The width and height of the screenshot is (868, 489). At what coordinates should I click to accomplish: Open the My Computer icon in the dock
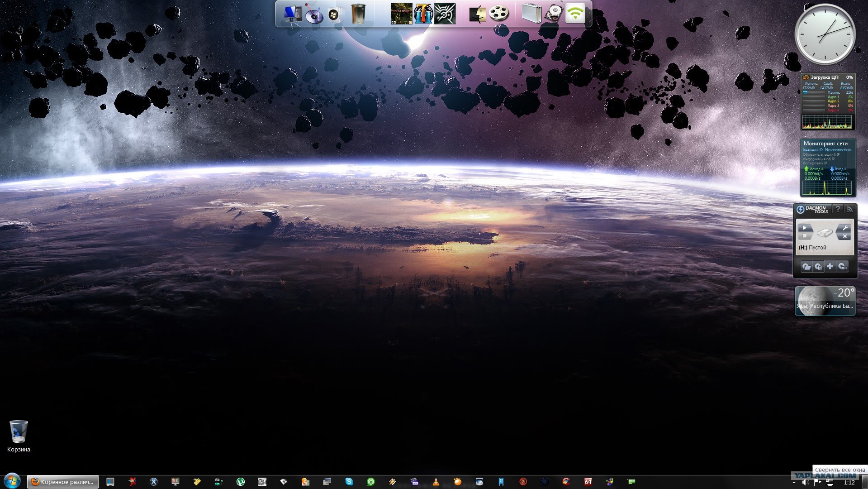pos(293,14)
